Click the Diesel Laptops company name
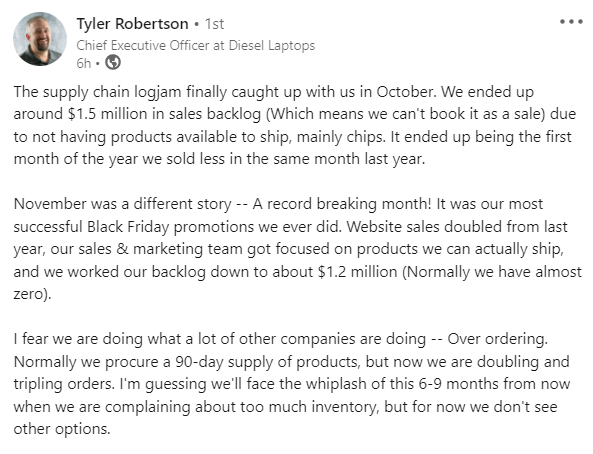 pyautogui.click(x=272, y=45)
